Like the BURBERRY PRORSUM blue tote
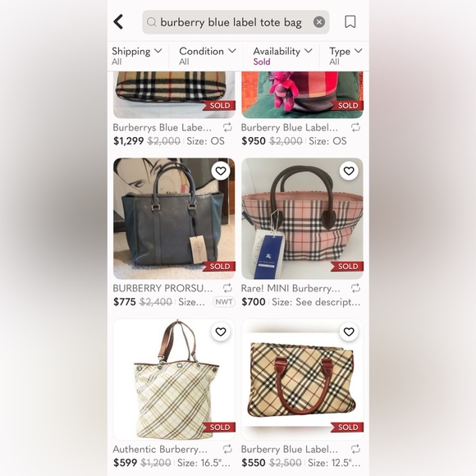This screenshot has height=476, width=476. tap(221, 172)
